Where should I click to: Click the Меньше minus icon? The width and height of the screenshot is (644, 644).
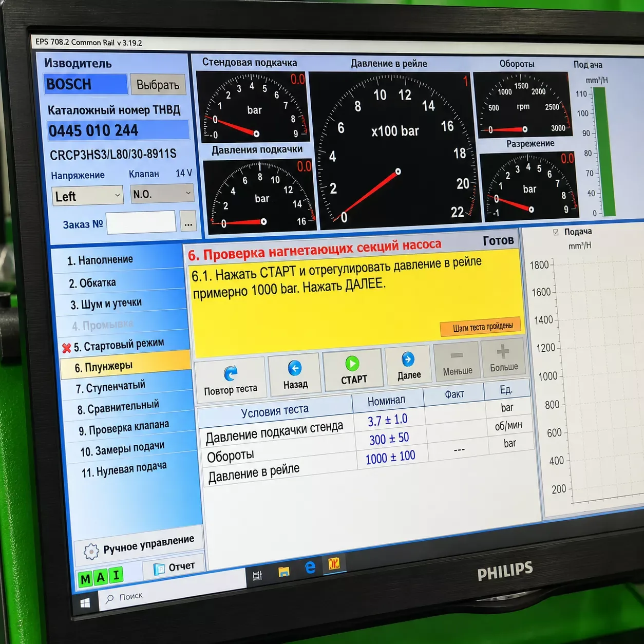click(x=457, y=355)
